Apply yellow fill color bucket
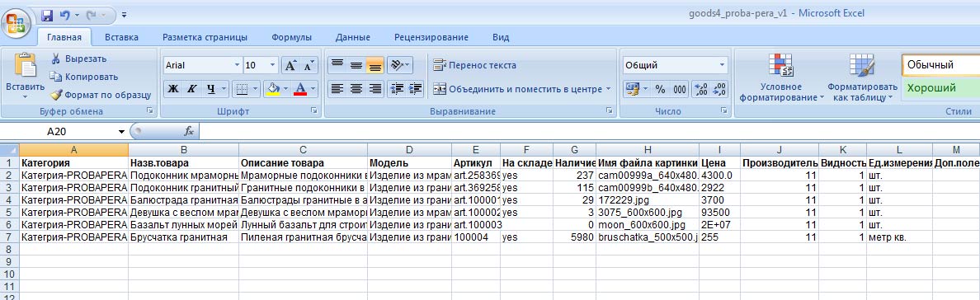 coord(273,89)
